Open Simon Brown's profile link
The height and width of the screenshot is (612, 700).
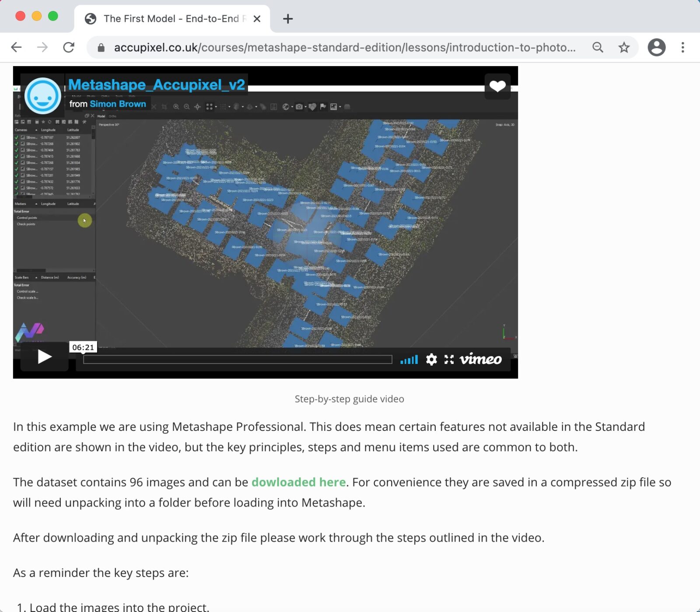click(x=118, y=104)
